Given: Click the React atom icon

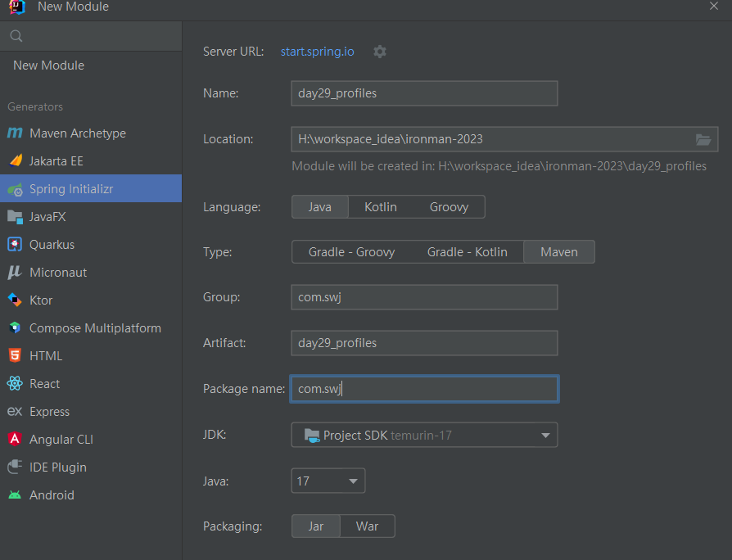Looking at the screenshot, I should point(15,384).
